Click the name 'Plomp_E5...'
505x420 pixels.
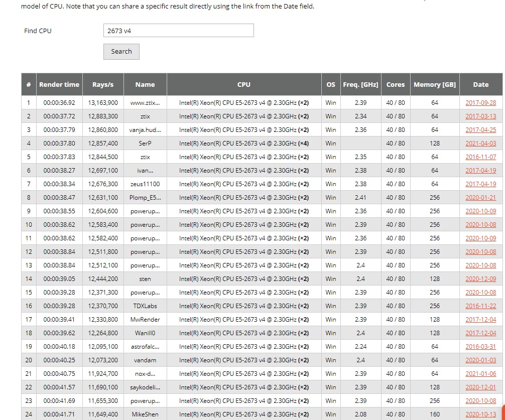click(145, 197)
